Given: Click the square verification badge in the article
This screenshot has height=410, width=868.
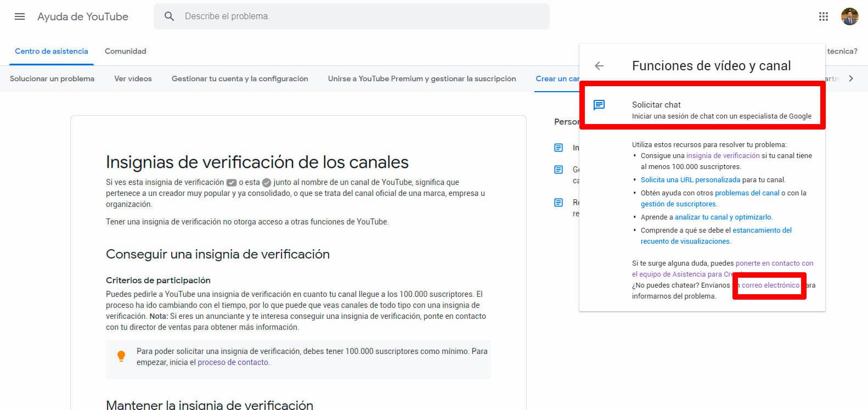Looking at the screenshot, I should click(232, 182).
